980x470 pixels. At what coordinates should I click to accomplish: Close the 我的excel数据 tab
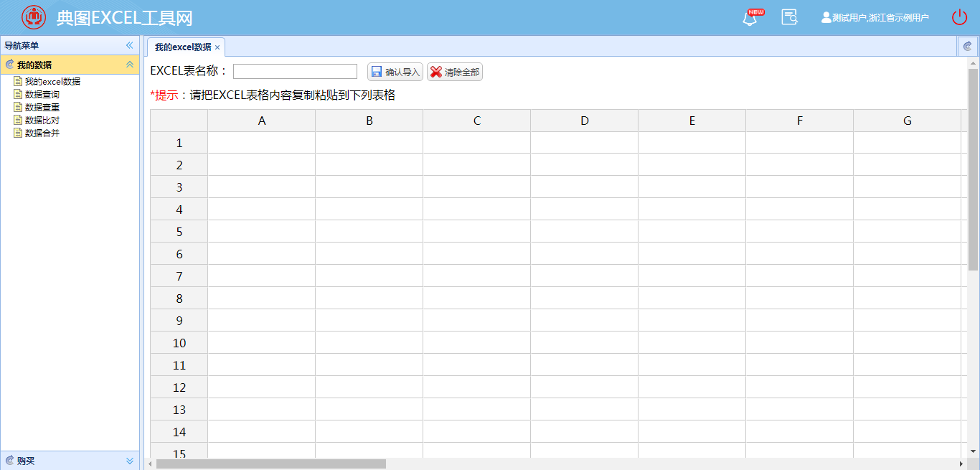coord(217,47)
